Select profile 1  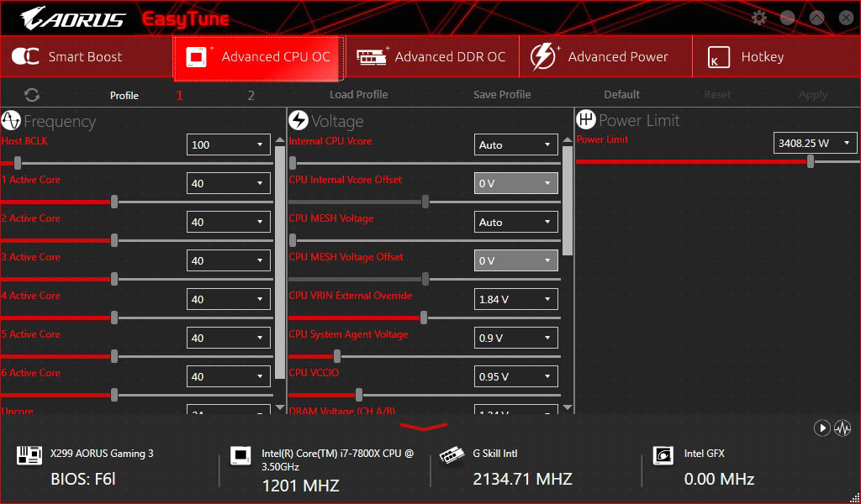point(180,96)
